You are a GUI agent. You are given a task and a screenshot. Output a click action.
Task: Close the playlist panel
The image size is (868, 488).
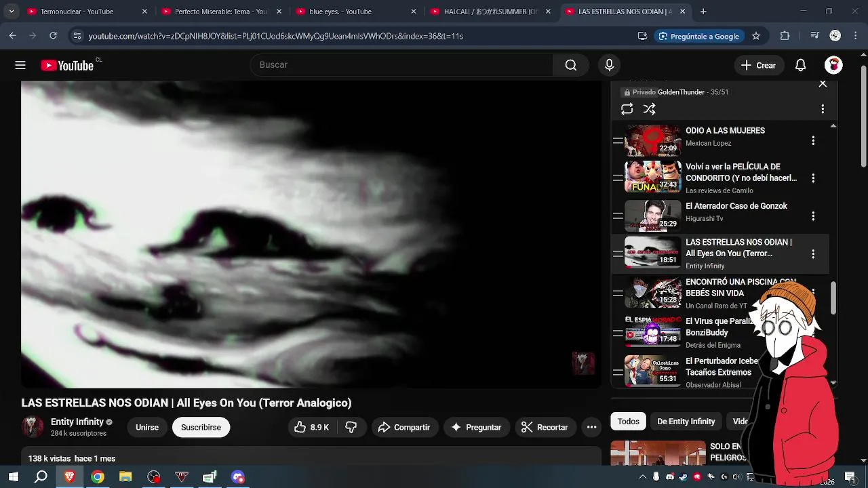pyautogui.click(x=823, y=84)
